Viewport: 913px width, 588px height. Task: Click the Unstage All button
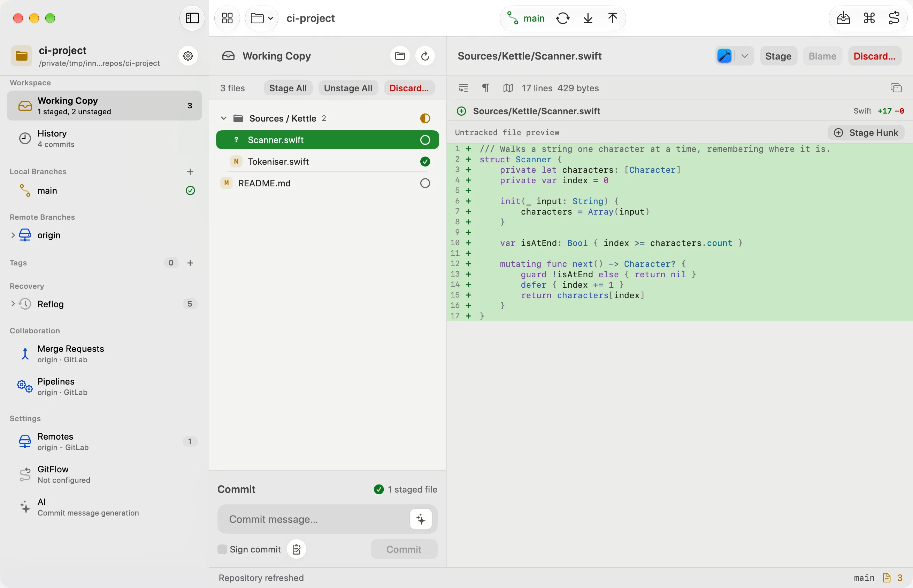pos(348,88)
